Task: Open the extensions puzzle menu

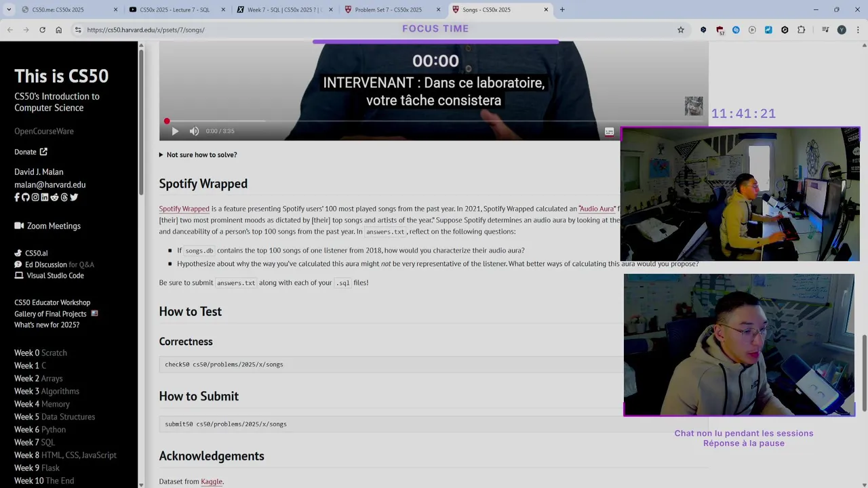Action: coord(801,30)
